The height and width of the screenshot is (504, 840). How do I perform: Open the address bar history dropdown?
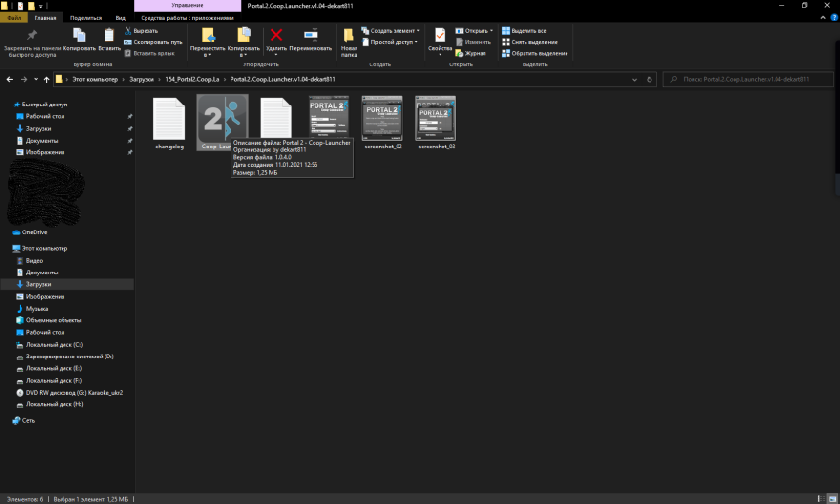(634, 79)
